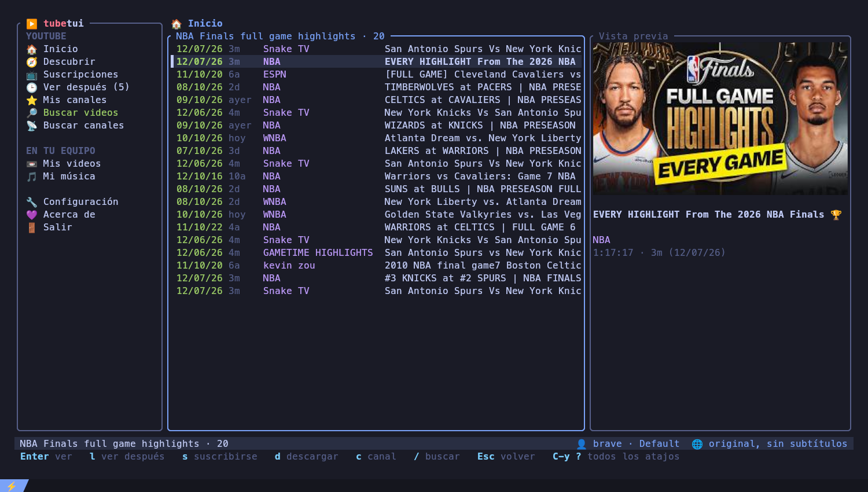Click the wrench icon for Configuración
Screen dimensions: 868x492
[x=32, y=202]
